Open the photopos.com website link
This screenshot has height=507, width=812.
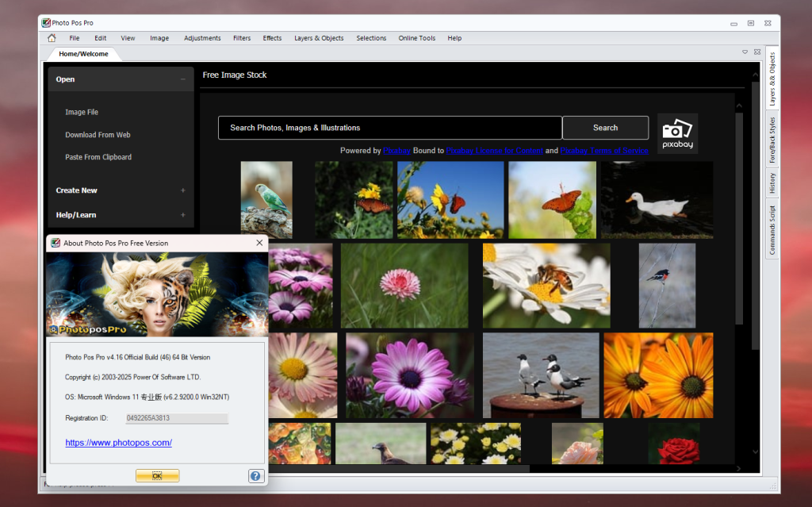[x=118, y=443]
